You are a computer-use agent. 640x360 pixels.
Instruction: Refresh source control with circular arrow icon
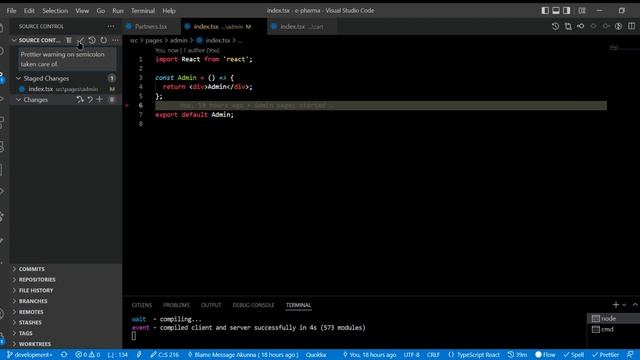pyautogui.click(x=104, y=40)
